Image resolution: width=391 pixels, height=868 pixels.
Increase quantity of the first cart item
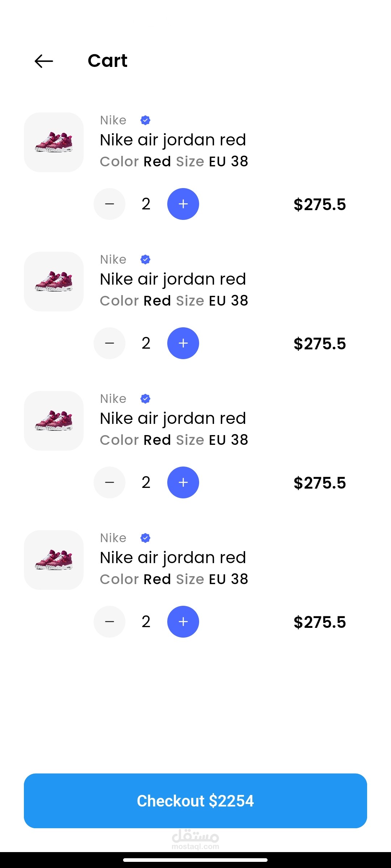click(183, 204)
